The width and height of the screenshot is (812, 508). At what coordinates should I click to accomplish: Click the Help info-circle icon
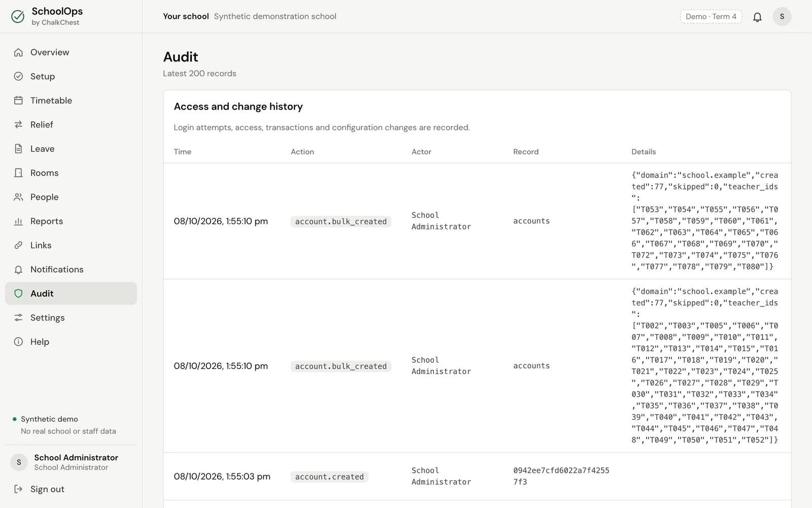coord(18,342)
